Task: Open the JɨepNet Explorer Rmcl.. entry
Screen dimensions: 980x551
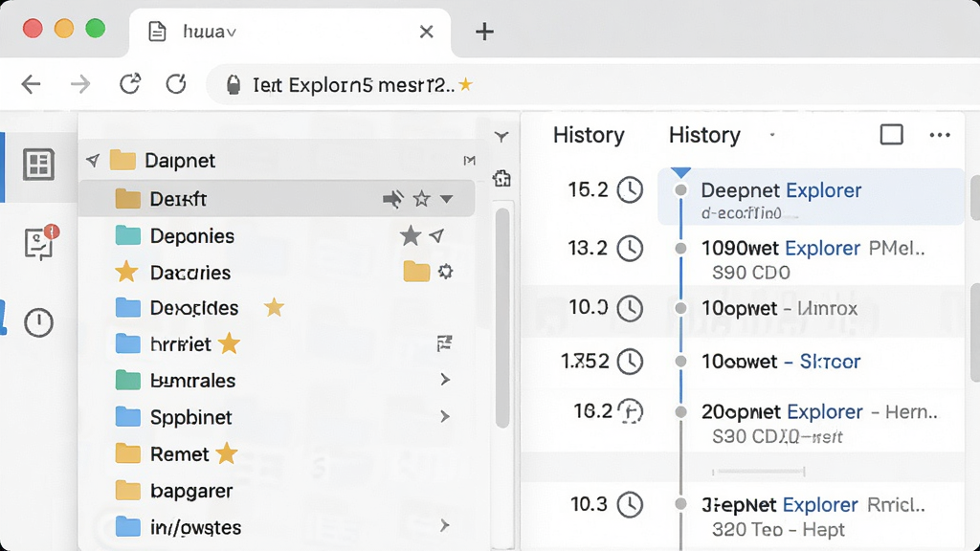Action: 813,516
